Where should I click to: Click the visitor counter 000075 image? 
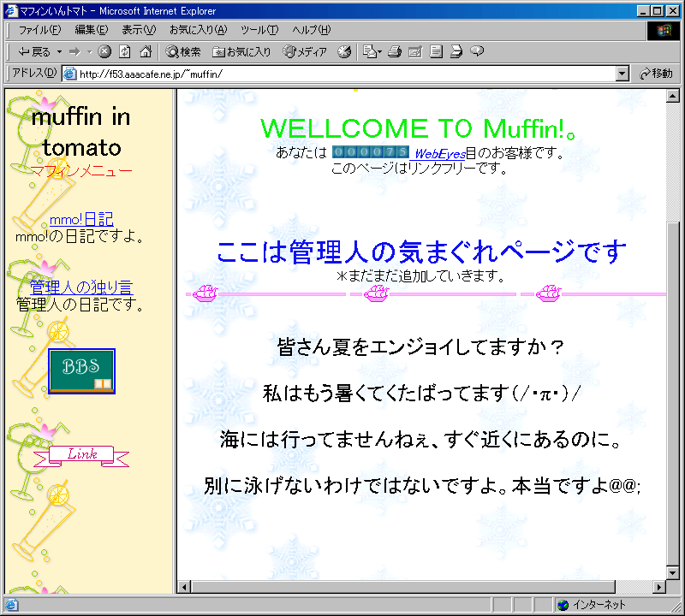[x=371, y=152]
